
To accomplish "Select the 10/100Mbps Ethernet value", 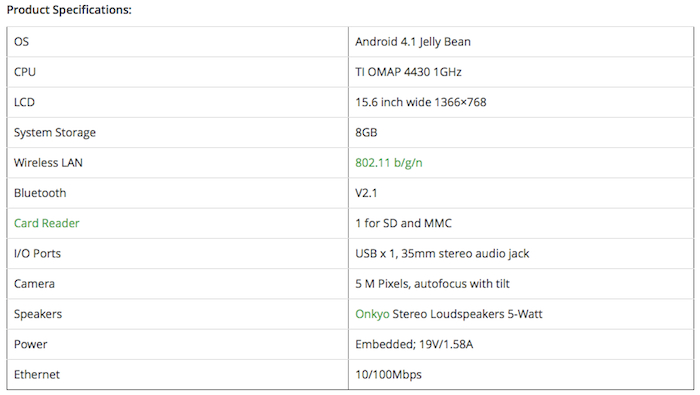I will click(x=388, y=375).
